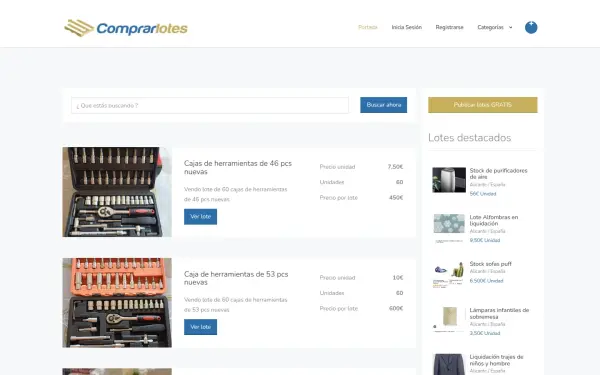600x375 pixels.
Task: Click the '7,50€' unit price value
Action: [x=395, y=167]
